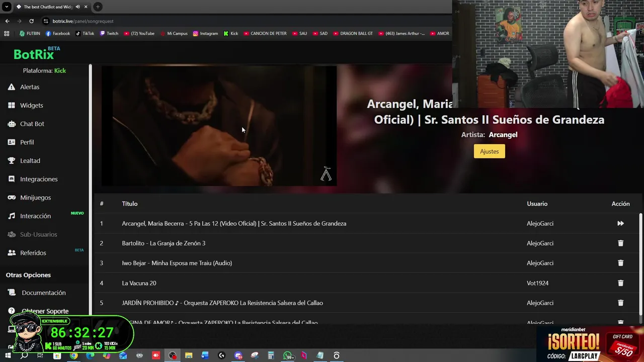
Task: Click the Título column header
Action: [129, 204]
